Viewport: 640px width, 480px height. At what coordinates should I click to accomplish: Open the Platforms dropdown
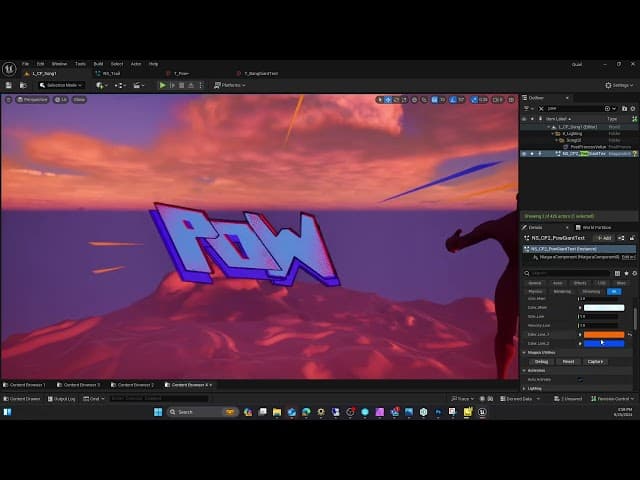(231, 85)
